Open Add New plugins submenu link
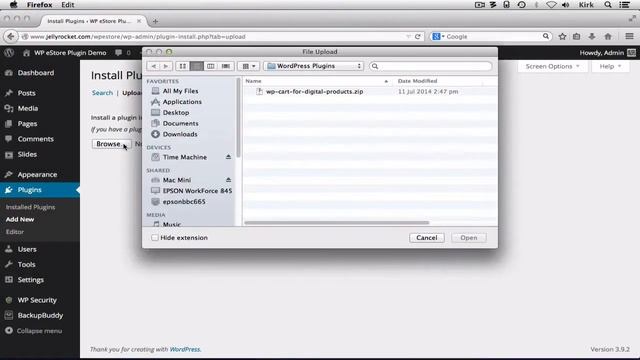Viewport: 640px width, 360px height. pyautogui.click(x=20, y=220)
